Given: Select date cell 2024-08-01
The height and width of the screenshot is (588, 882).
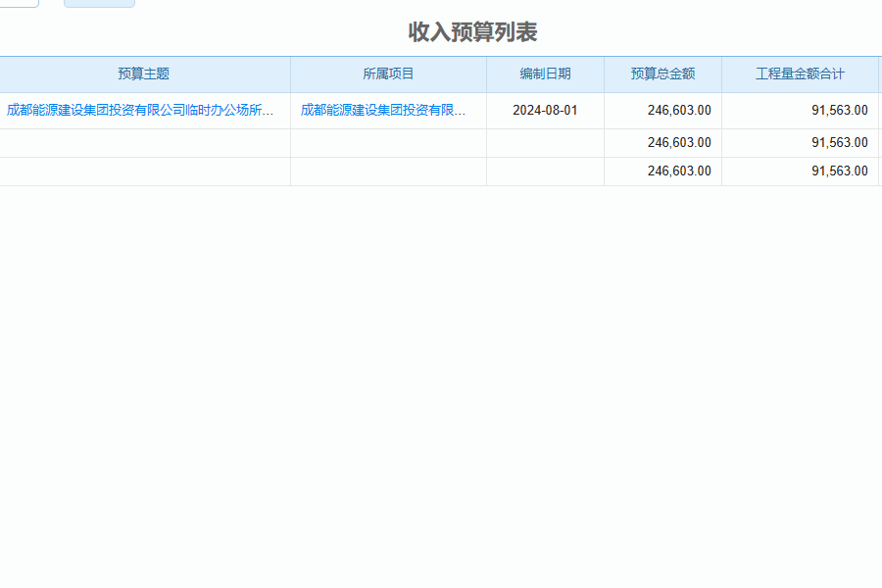Looking at the screenshot, I should point(545,111).
